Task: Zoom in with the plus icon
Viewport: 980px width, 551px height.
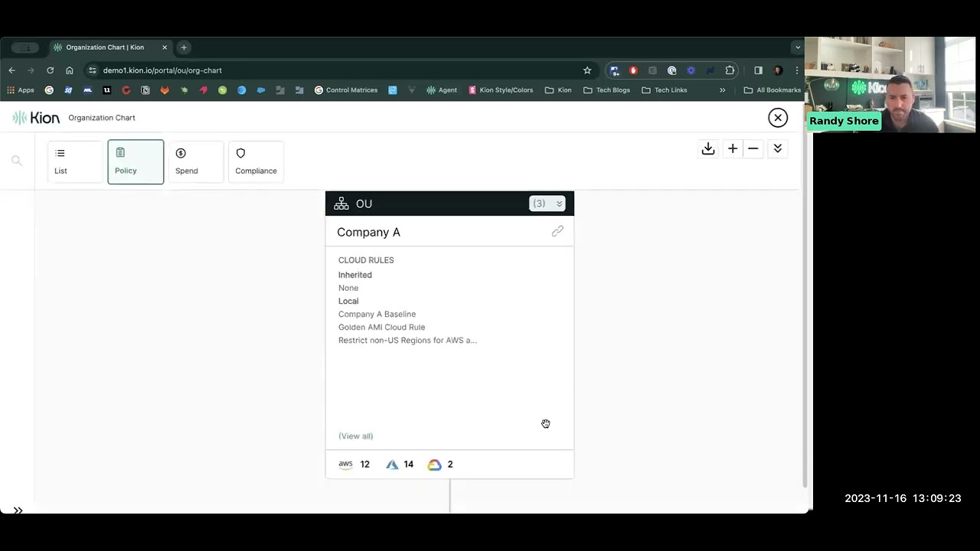Action: click(x=733, y=148)
